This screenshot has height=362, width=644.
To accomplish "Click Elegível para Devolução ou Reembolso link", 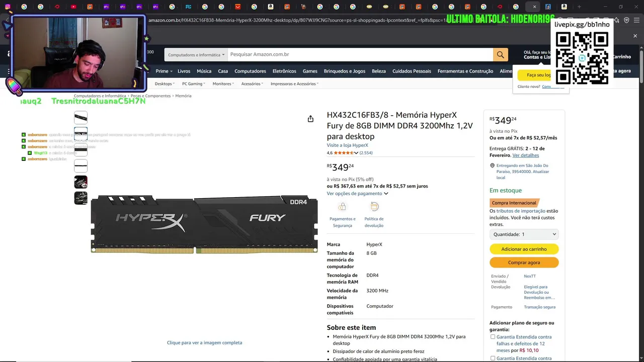I will [x=539, y=292].
